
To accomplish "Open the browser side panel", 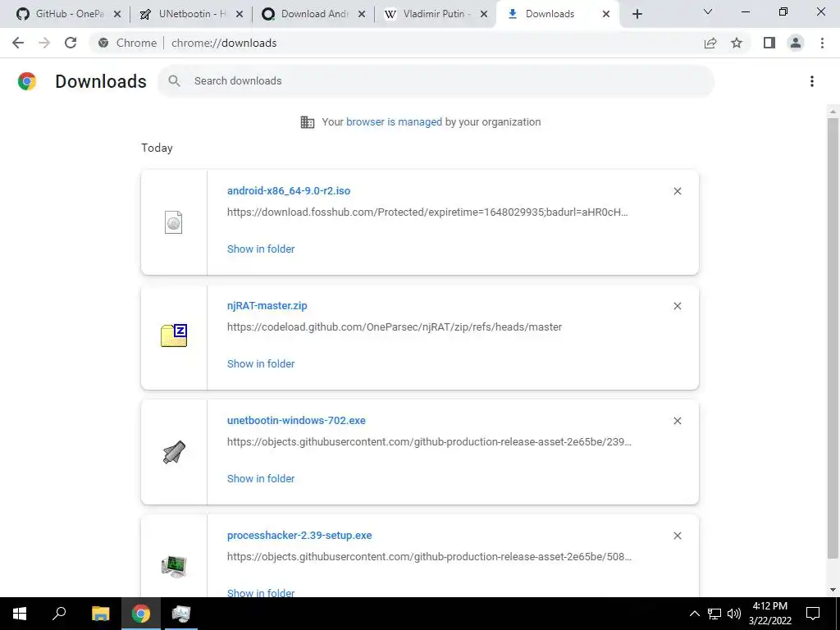I will click(769, 43).
